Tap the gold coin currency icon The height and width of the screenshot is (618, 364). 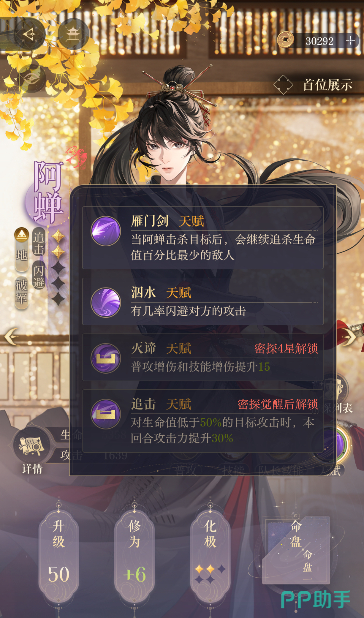pos(286,40)
